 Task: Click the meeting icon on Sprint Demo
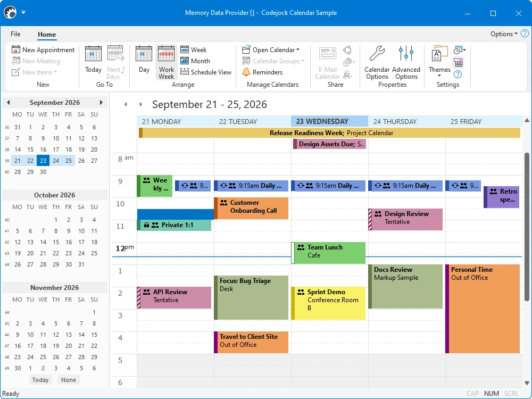(x=301, y=292)
